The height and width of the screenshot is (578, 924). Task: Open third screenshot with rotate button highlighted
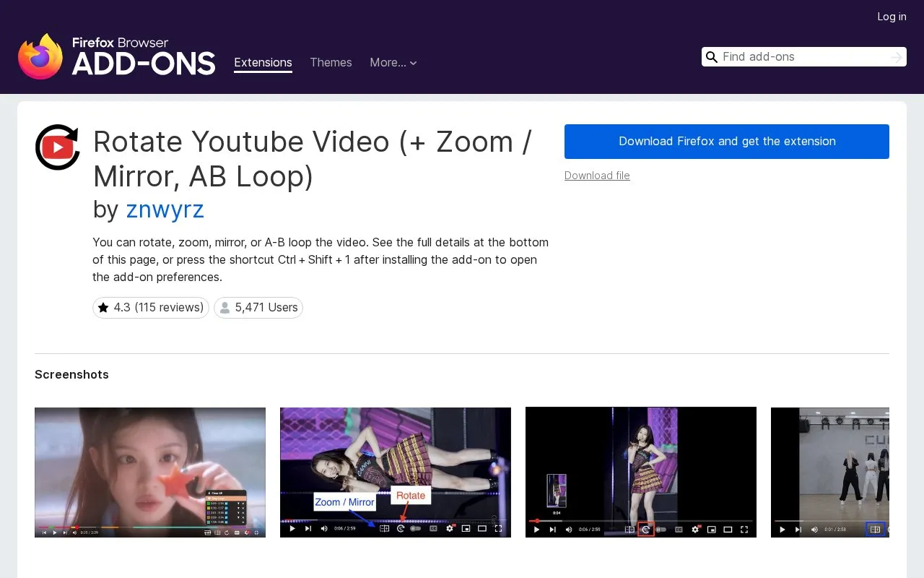pos(641,473)
